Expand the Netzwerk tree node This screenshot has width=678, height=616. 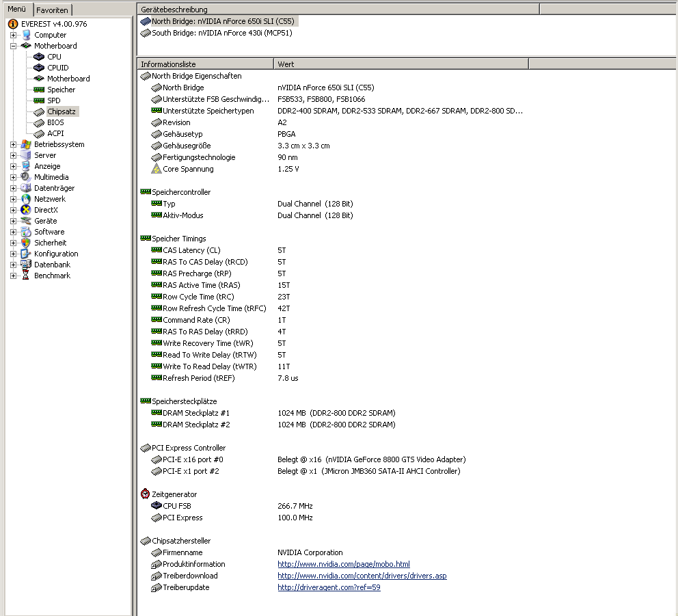[x=14, y=199]
